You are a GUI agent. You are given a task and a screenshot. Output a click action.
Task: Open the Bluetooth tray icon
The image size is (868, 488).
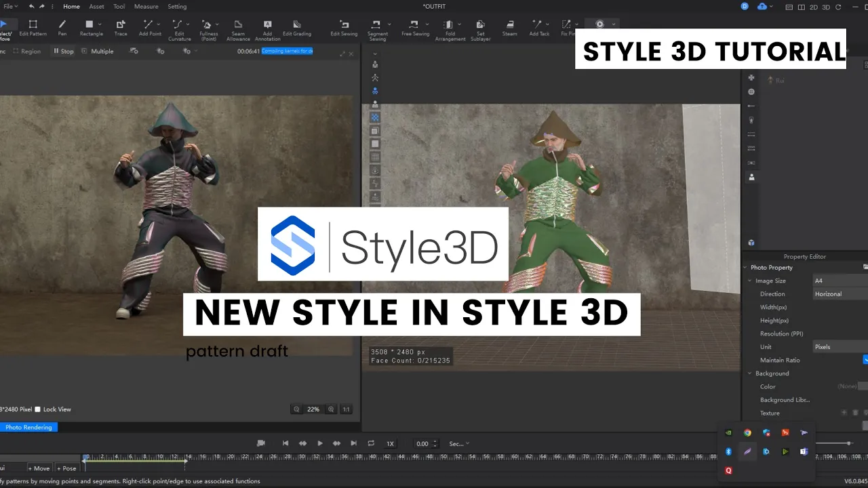[728, 451]
